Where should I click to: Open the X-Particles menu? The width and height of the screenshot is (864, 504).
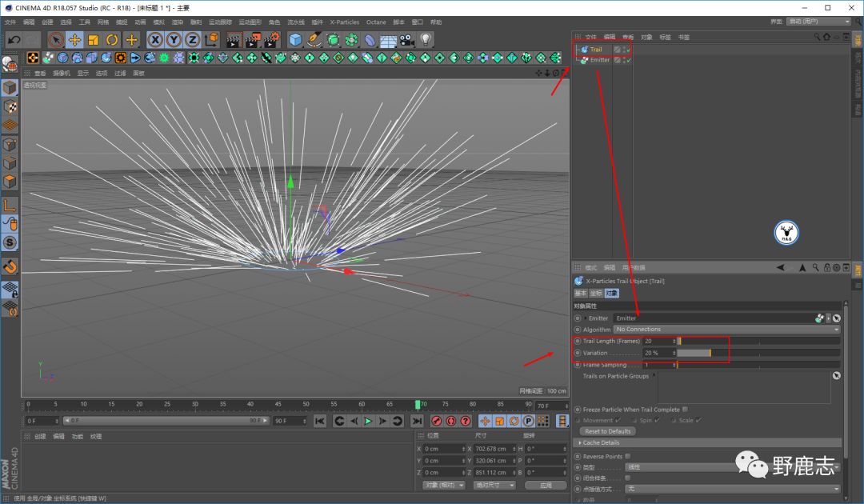click(345, 22)
